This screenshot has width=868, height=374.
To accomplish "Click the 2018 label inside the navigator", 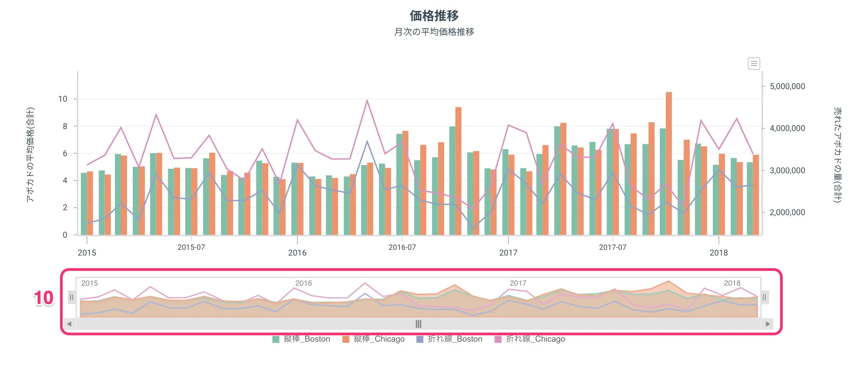I will [x=732, y=283].
